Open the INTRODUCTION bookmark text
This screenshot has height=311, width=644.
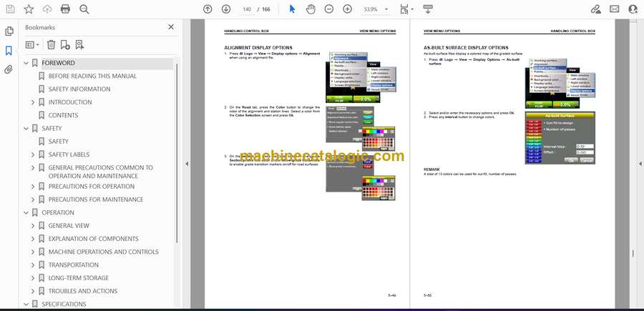70,102
